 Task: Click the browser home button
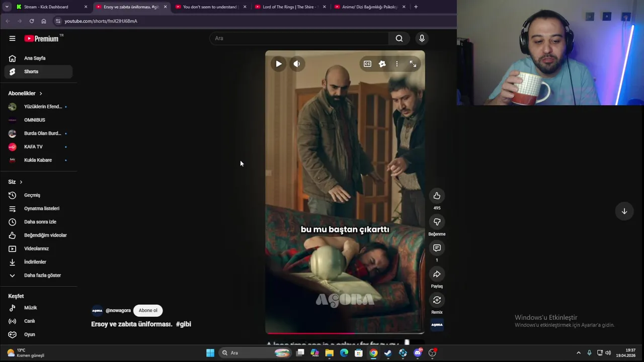[44, 21]
